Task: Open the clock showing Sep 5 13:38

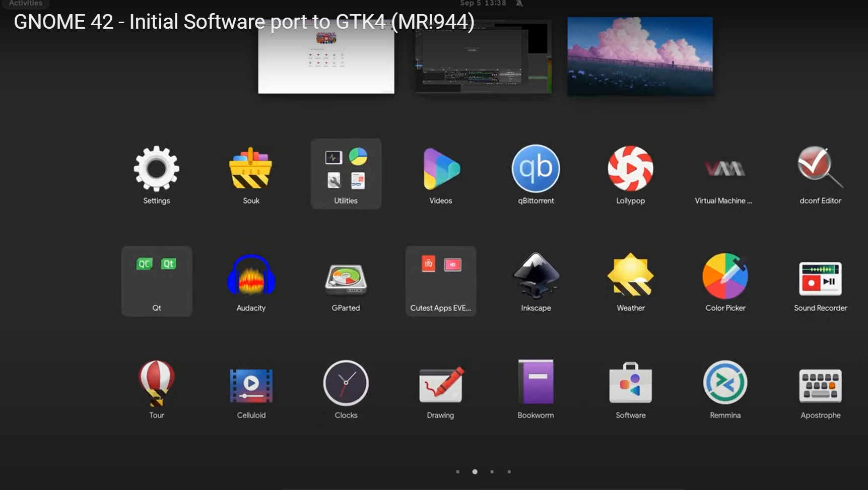Action: tap(483, 3)
